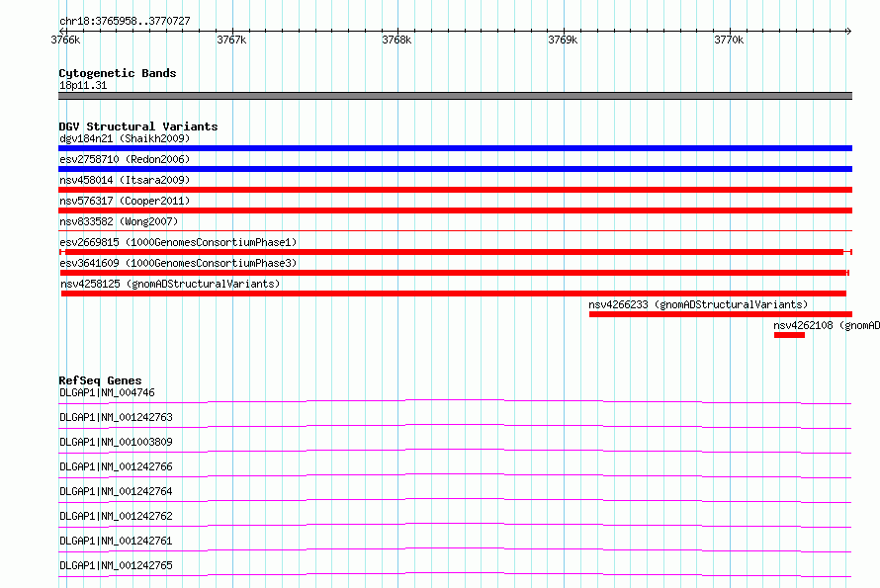
Task: Click the DGV Structural Variants track title
Action: pos(138,126)
